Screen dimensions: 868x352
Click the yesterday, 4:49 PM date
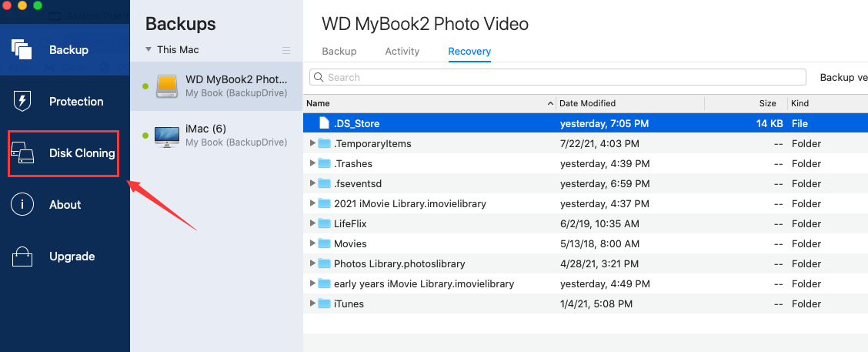click(605, 283)
